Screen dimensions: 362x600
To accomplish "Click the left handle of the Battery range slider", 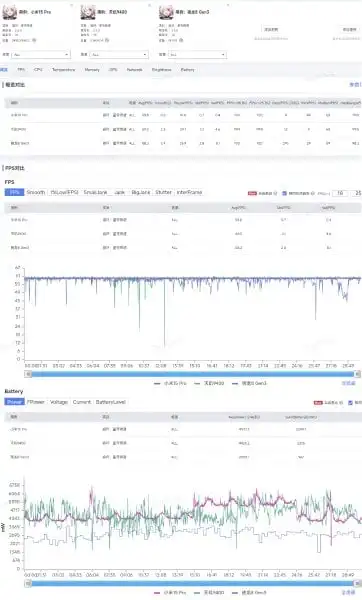I will [28, 584].
